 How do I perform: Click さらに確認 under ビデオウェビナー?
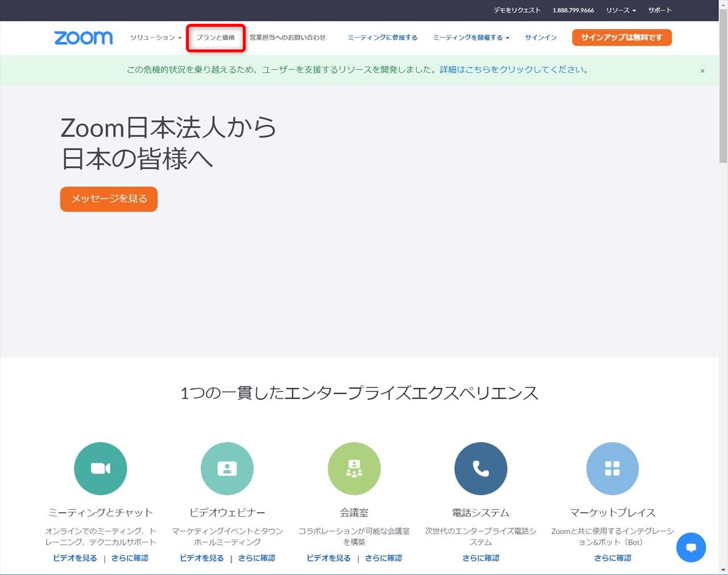(x=257, y=558)
